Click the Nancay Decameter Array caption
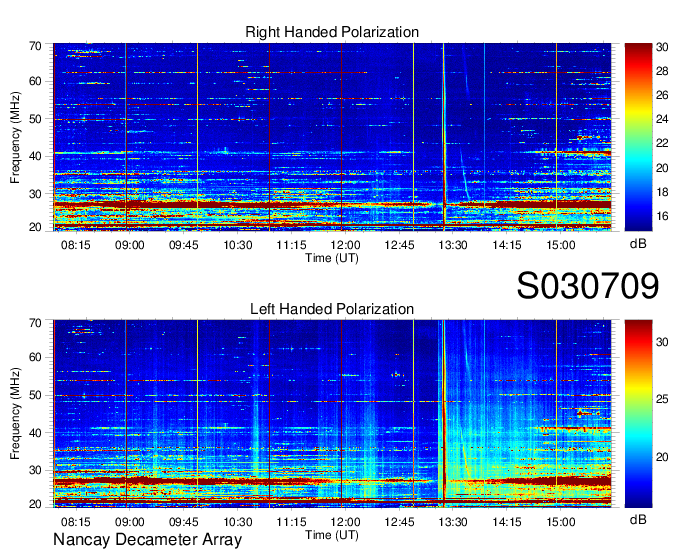The width and height of the screenshot is (680, 552). [x=147, y=540]
